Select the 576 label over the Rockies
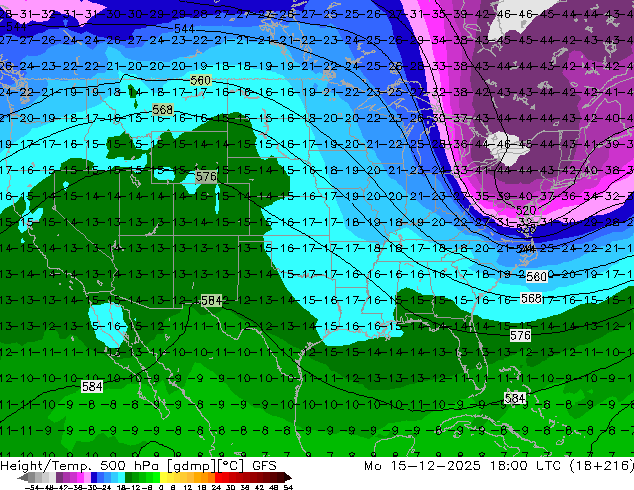 tap(206, 176)
